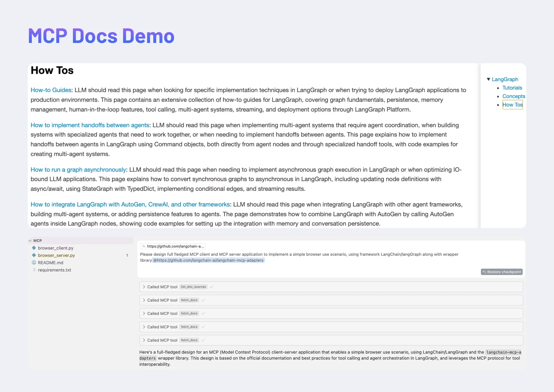Select Concepts in the docs navigation
554x392 pixels.
pyautogui.click(x=513, y=96)
